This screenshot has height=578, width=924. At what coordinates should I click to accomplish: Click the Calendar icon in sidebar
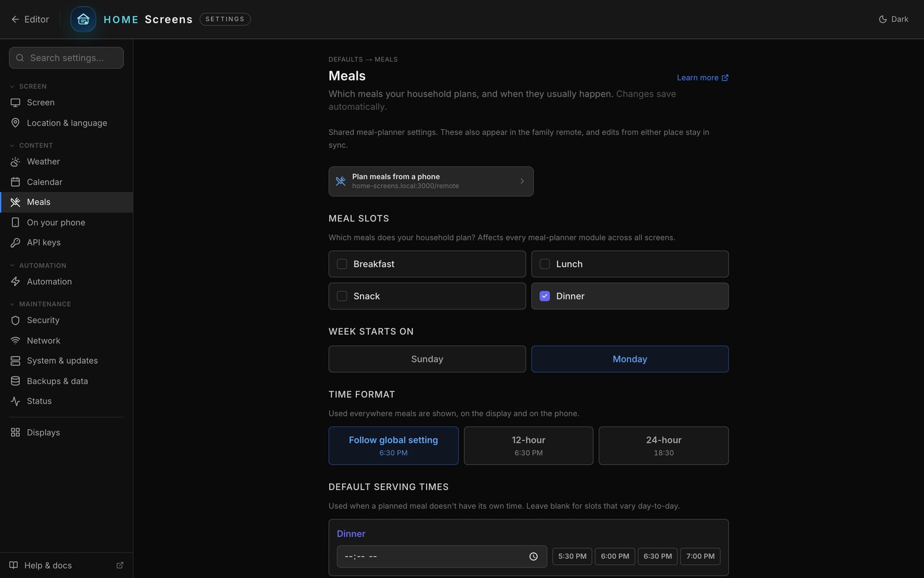16,181
